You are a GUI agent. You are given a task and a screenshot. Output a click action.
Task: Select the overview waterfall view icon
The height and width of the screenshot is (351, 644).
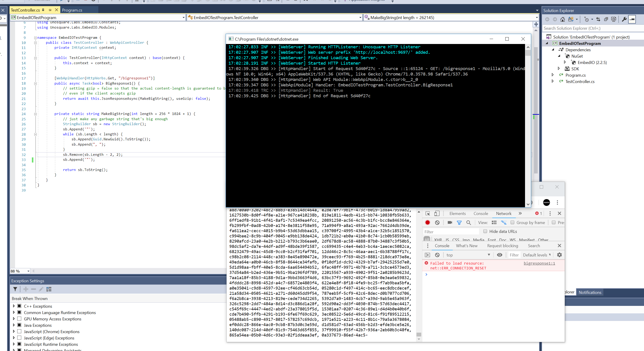point(504,222)
